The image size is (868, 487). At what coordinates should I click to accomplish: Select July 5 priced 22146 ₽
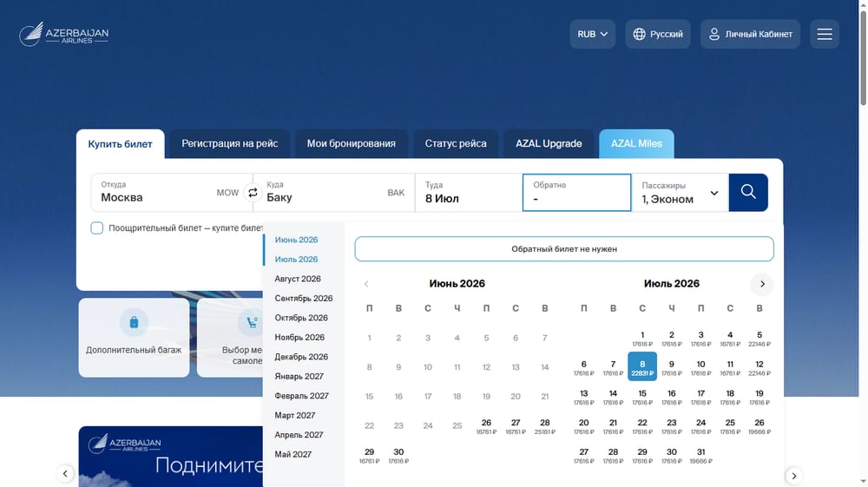pos(759,339)
